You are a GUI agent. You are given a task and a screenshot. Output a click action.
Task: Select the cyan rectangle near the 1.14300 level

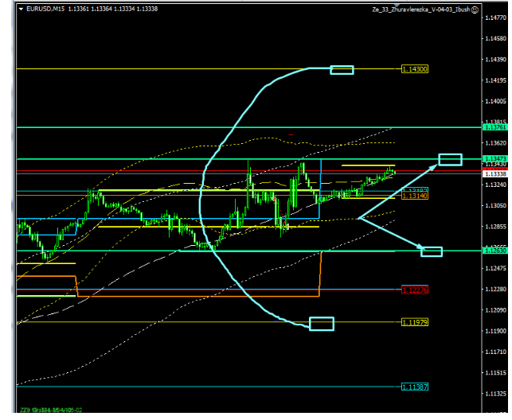[x=342, y=70]
